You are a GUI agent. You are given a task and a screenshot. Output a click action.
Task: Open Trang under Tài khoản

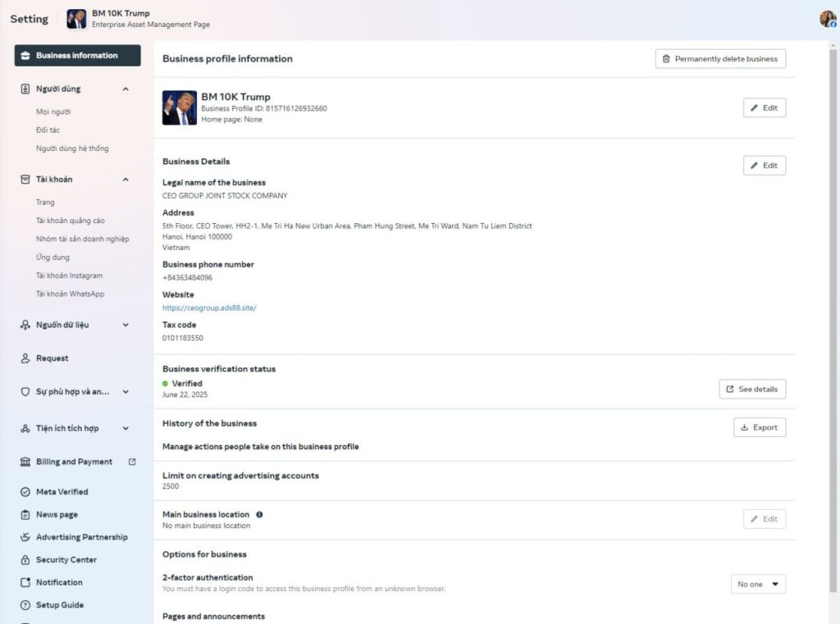(45, 202)
